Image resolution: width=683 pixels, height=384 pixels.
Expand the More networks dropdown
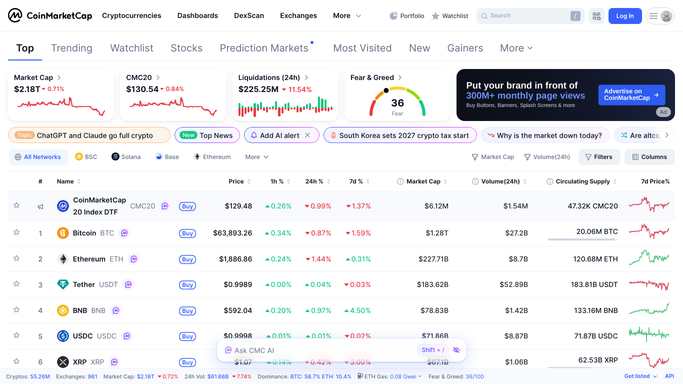click(x=257, y=157)
